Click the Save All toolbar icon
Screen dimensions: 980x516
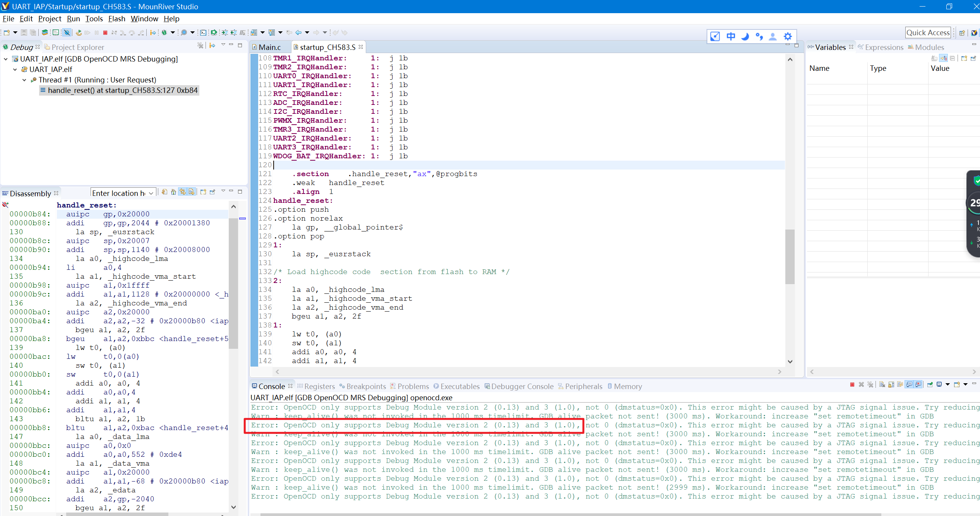pos(33,33)
